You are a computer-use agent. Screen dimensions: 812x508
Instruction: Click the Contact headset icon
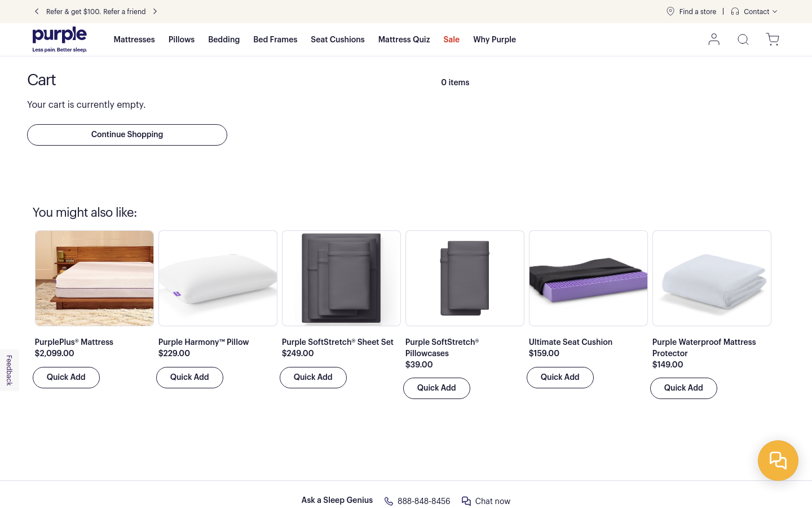click(735, 11)
